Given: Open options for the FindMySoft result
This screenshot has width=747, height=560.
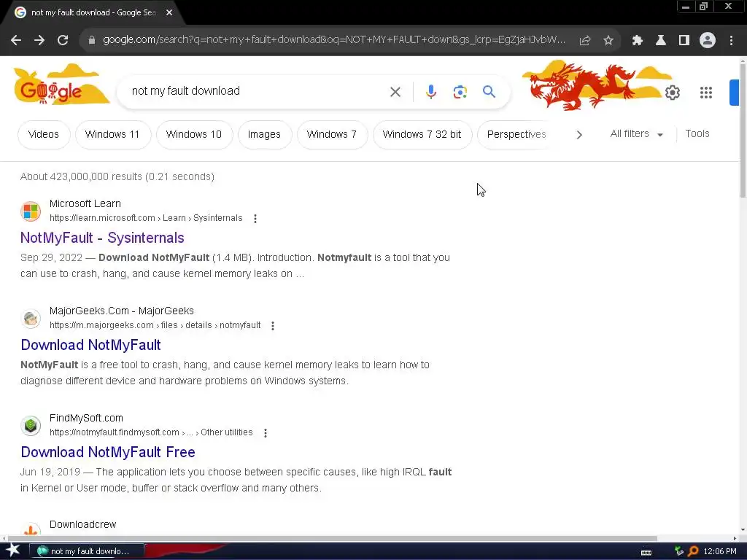Looking at the screenshot, I should pyautogui.click(x=266, y=433).
